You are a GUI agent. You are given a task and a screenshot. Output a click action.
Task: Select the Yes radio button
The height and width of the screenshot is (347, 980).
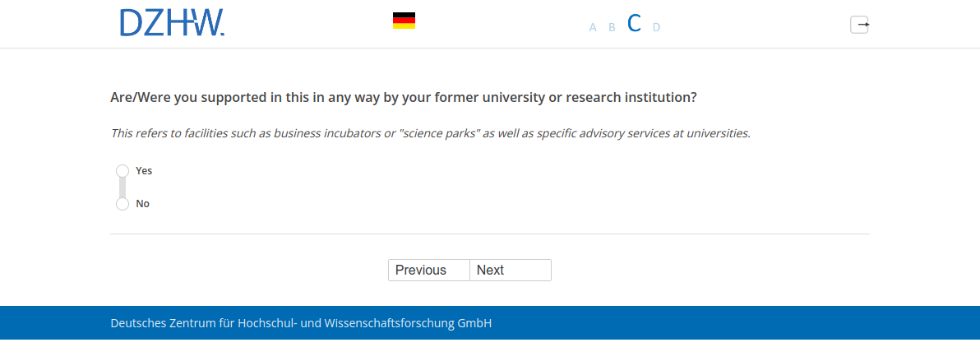(122, 170)
